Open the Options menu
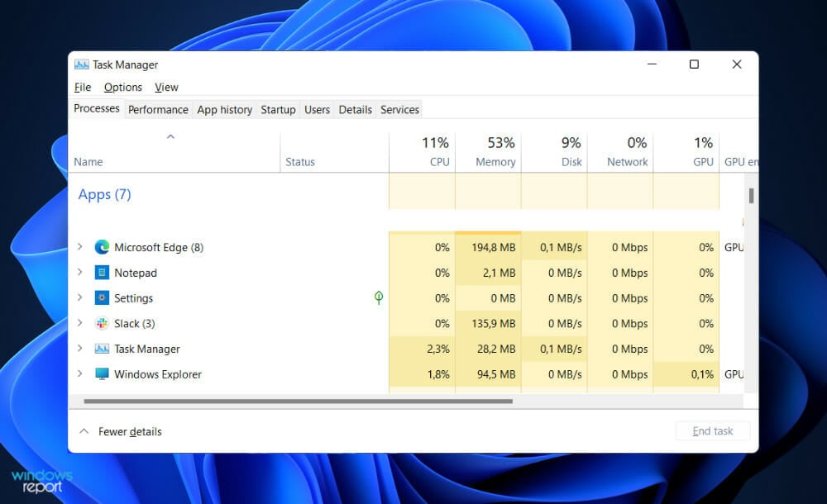The height and width of the screenshot is (504, 827). [x=122, y=87]
